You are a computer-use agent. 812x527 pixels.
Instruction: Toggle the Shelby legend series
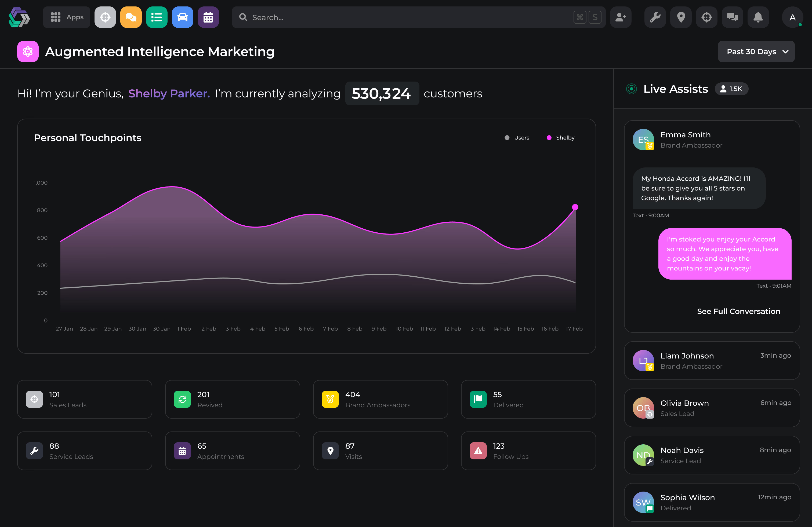(x=561, y=138)
